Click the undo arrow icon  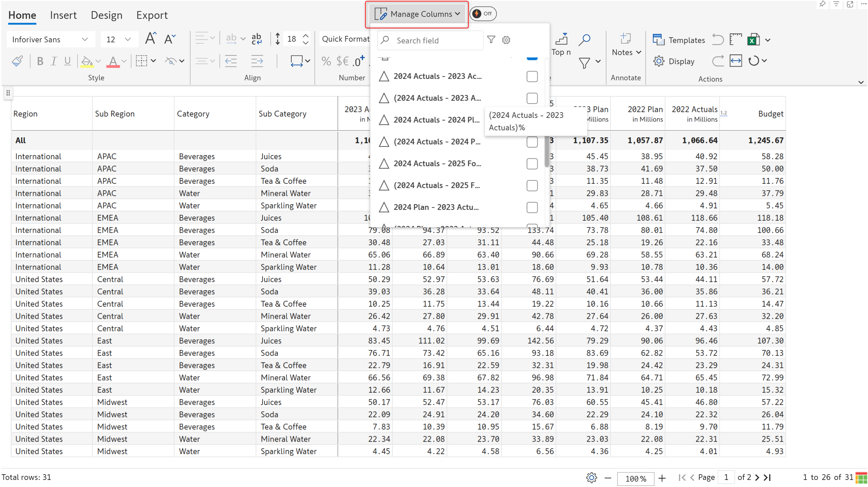[718, 40]
